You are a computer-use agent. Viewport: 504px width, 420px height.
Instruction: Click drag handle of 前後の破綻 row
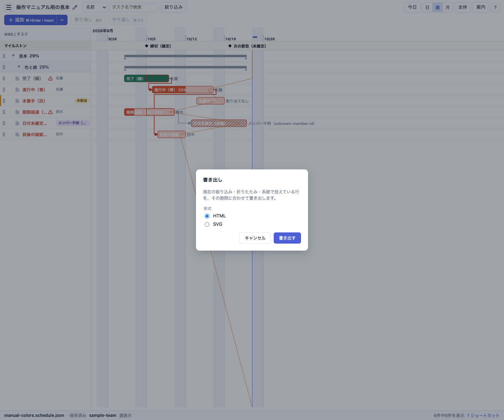click(x=4, y=134)
